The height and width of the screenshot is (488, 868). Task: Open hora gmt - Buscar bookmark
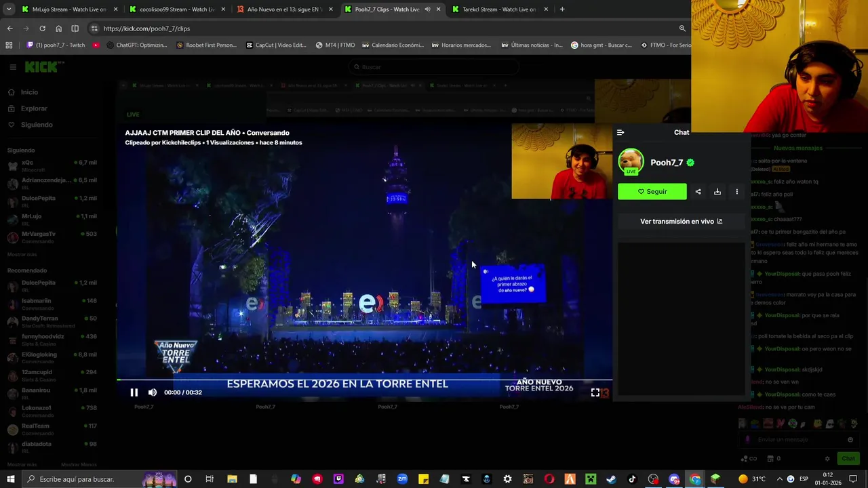(601, 45)
